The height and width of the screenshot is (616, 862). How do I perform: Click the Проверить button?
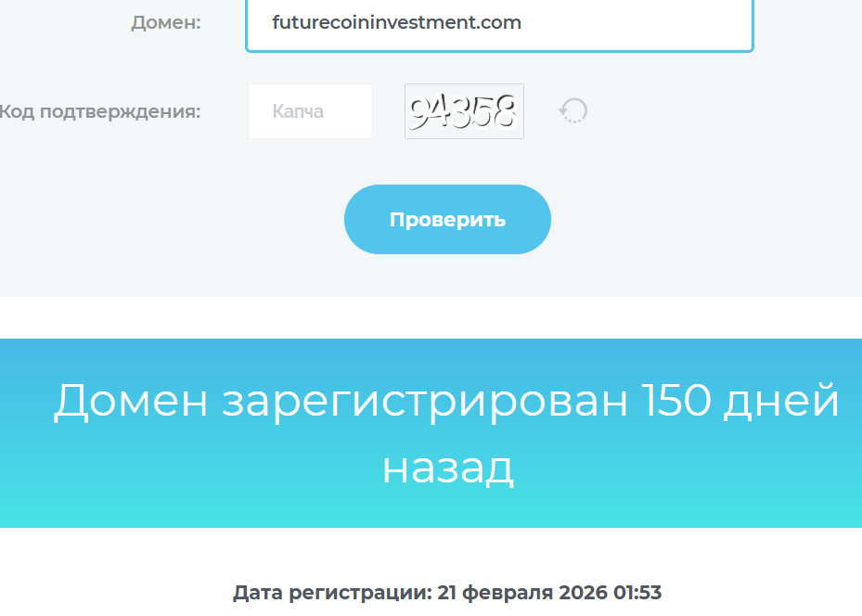(x=447, y=219)
